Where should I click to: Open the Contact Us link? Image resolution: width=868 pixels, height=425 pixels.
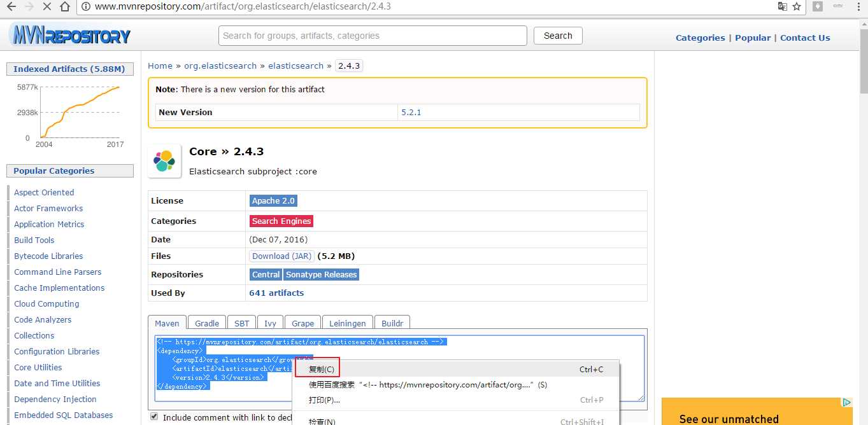point(805,38)
